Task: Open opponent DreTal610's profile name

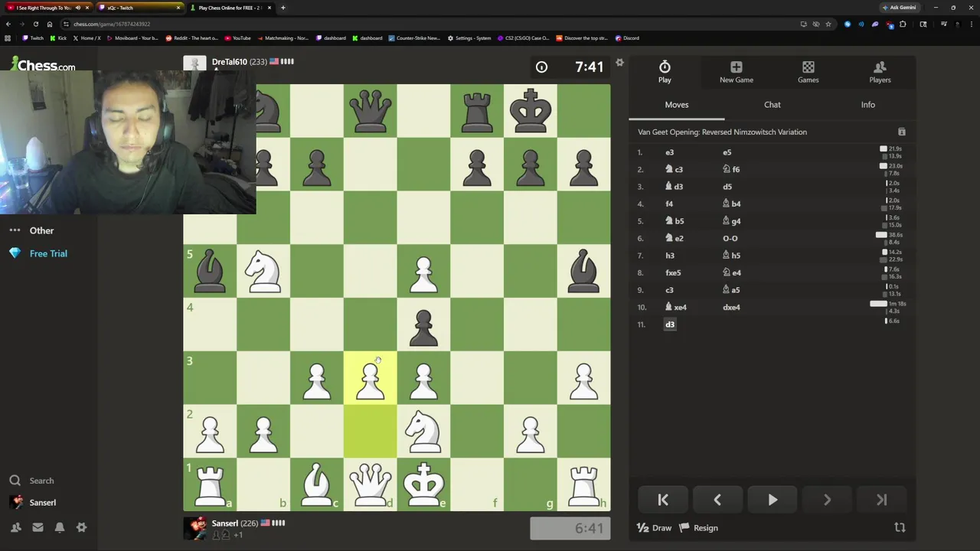Action: [x=230, y=62]
